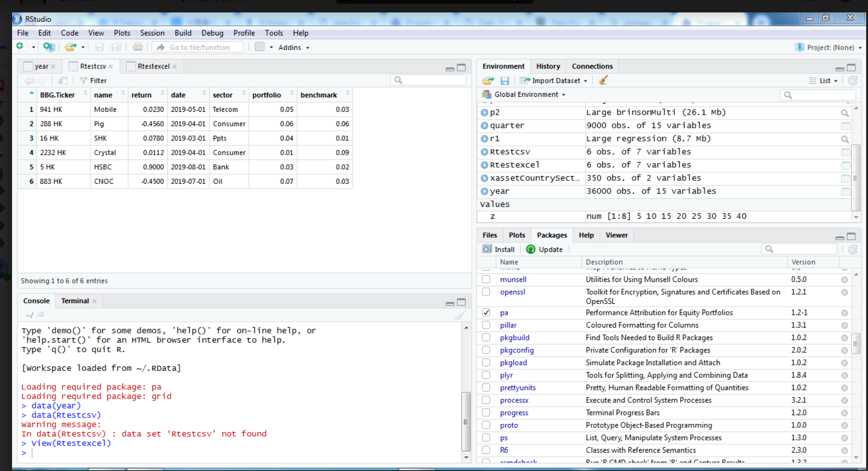The height and width of the screenshot is (471, 868).
Task: Open the Tools menu
Action: (274, 33)
